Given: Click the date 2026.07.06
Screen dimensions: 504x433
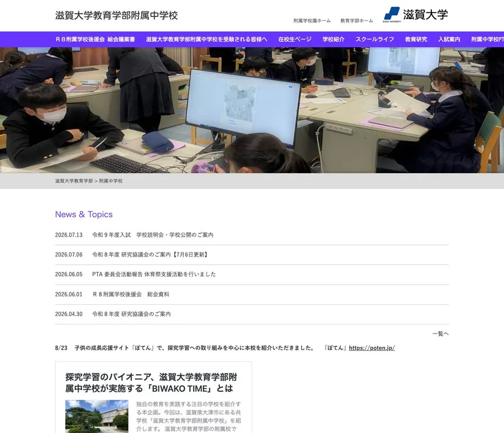Looking at the screenshot, I should click(x=69, y=254).
